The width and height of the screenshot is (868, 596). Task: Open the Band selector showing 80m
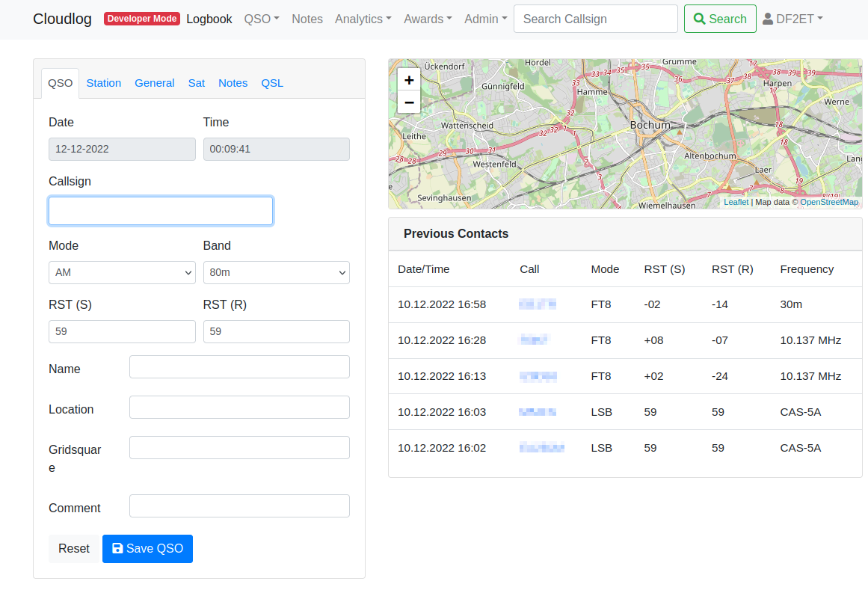coord(276,272)
